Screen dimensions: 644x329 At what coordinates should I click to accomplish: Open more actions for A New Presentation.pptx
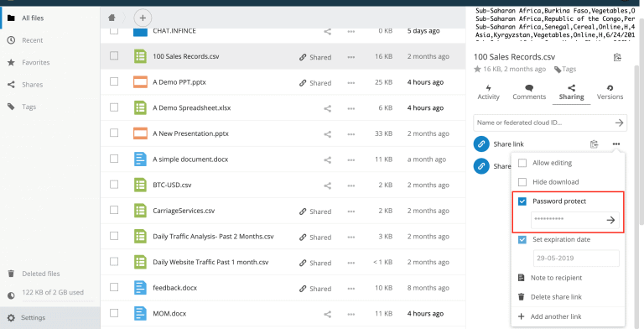coord(351,134)
